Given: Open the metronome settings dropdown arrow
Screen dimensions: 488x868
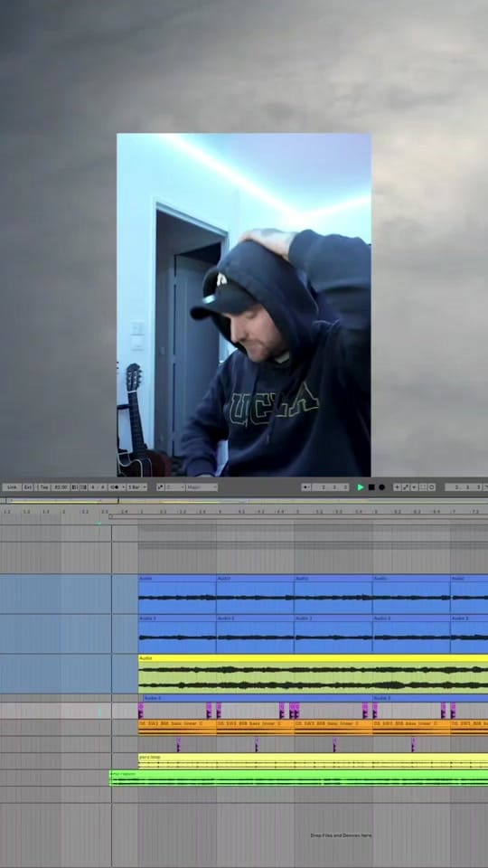Looking at the screenshot, I should 124,487.
